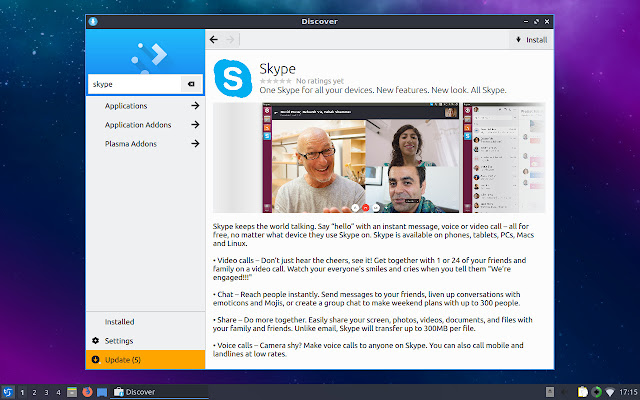
Task: Click into the skype search field
Action: coord(134,84)
